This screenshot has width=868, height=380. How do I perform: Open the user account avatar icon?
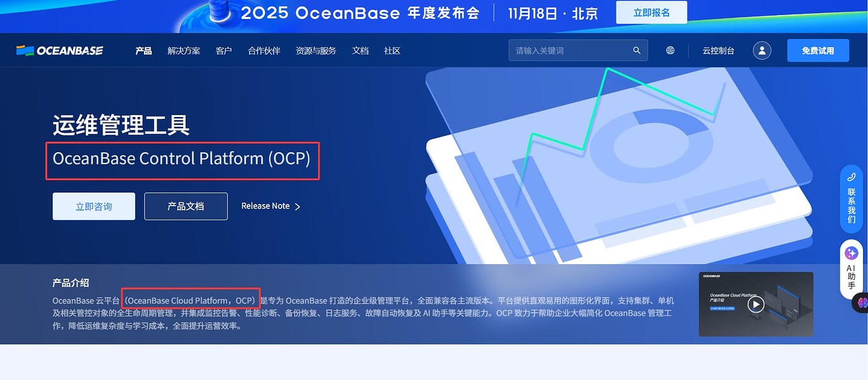click(762, 50)
